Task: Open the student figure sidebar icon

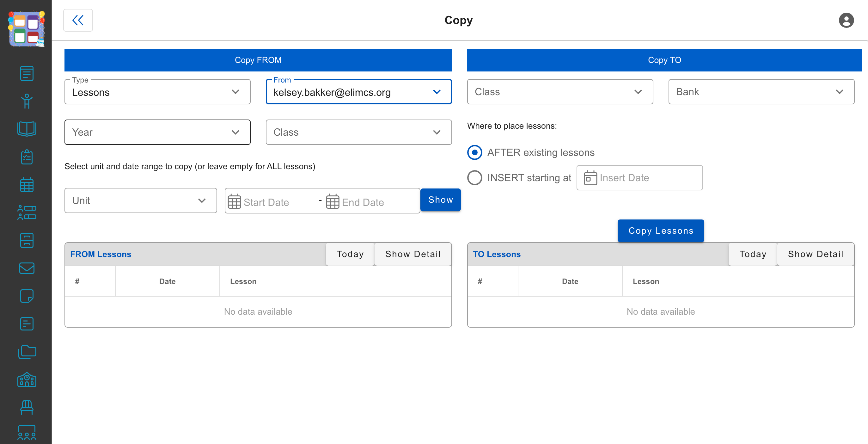Action: (x=27, y=101)
